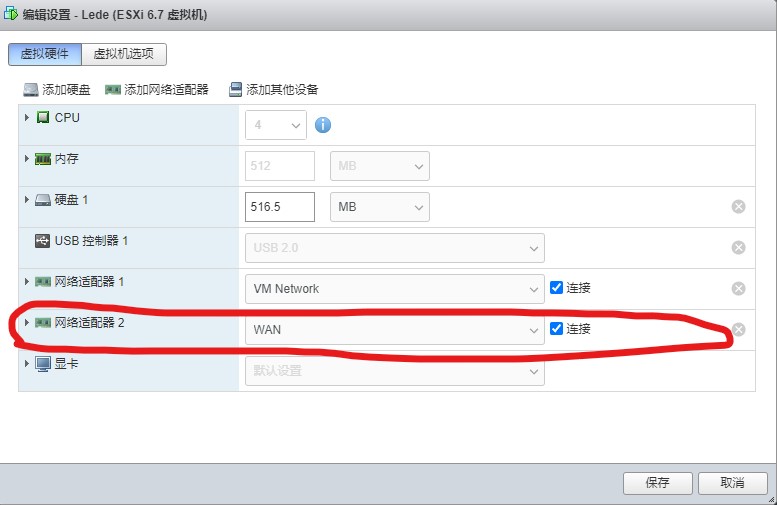Toggle 连接 checkbox for 网络适配器 2
The height and width of the screenshot is (505, 777).
pyautogui.click(x=556, y=329)
